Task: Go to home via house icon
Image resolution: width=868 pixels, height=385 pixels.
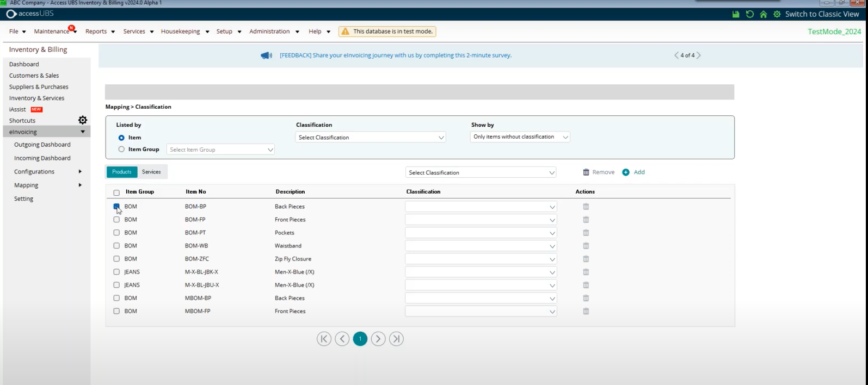Action: (x=764, y=14)
